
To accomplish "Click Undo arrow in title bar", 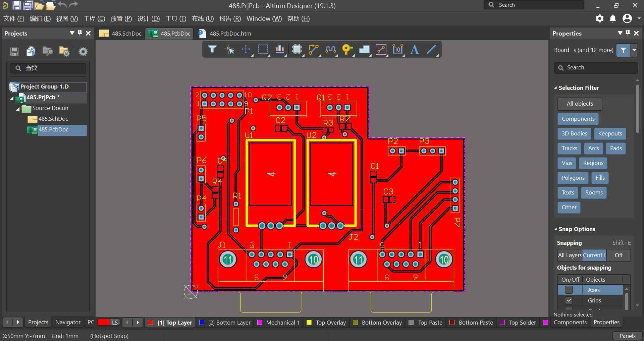I will coord(62,5).
